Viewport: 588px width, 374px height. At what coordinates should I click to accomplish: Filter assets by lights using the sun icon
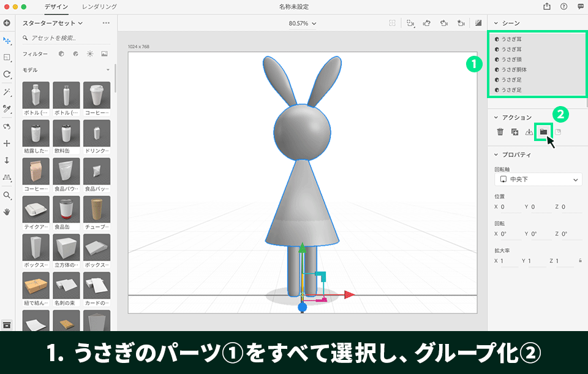tap(90, 53)
